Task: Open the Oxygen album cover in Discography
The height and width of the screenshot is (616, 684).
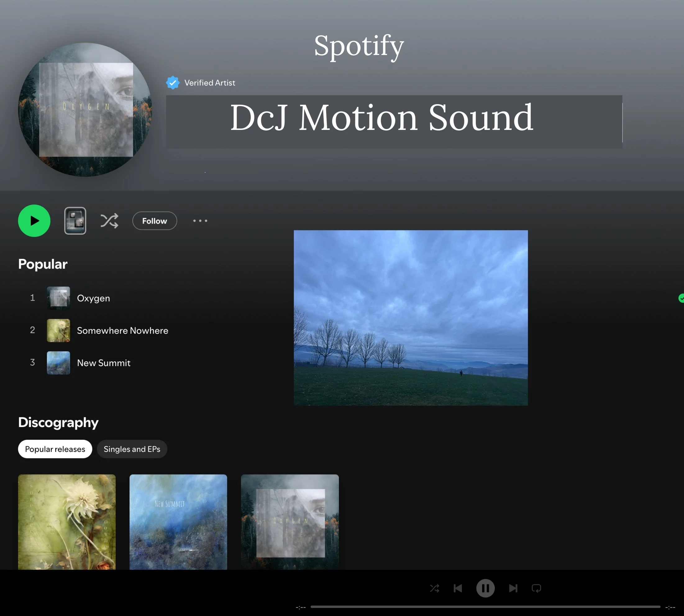Action: click(x=289, y=522)
